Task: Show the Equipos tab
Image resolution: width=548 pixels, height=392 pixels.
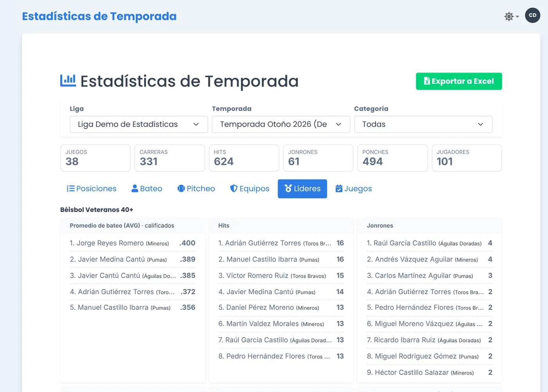Action: click(250, 189)
